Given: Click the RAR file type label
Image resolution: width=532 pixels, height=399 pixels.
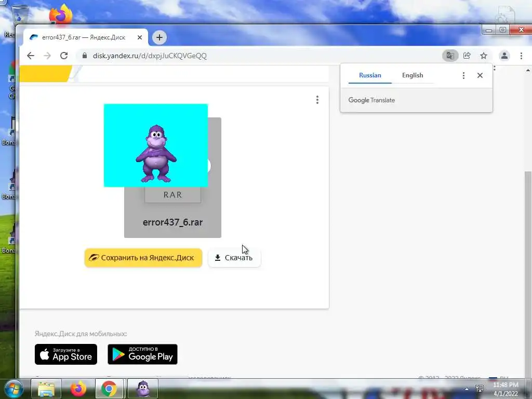Looking at the screenshot, I should [x=172, y=195].
